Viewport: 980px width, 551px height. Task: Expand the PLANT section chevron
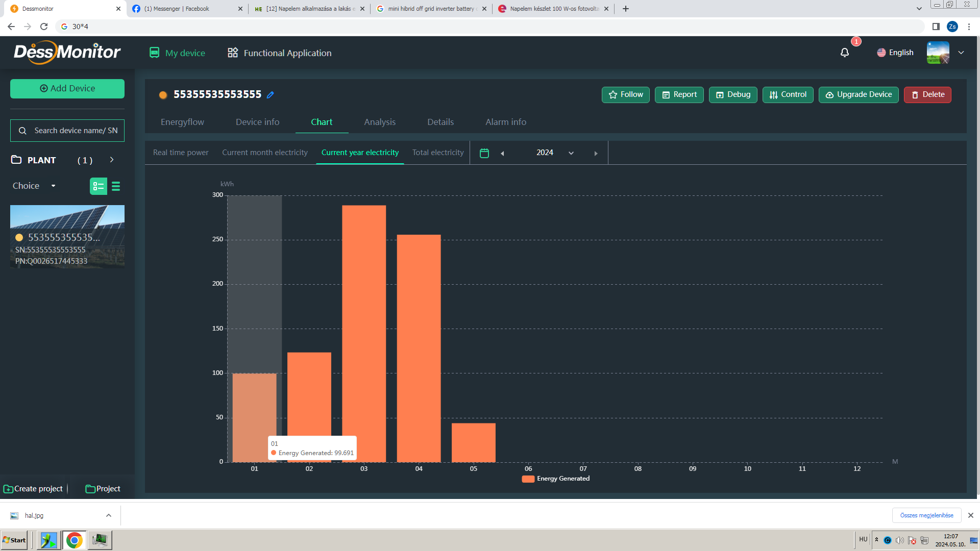pyautogui.click(x=112, y=160)
